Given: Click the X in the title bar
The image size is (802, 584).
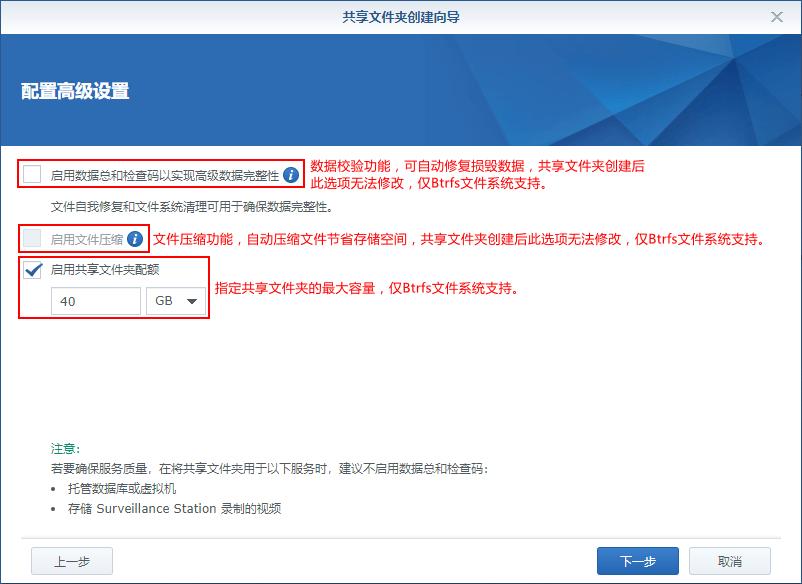Looking at the screenshot, I should click(776, 17).
